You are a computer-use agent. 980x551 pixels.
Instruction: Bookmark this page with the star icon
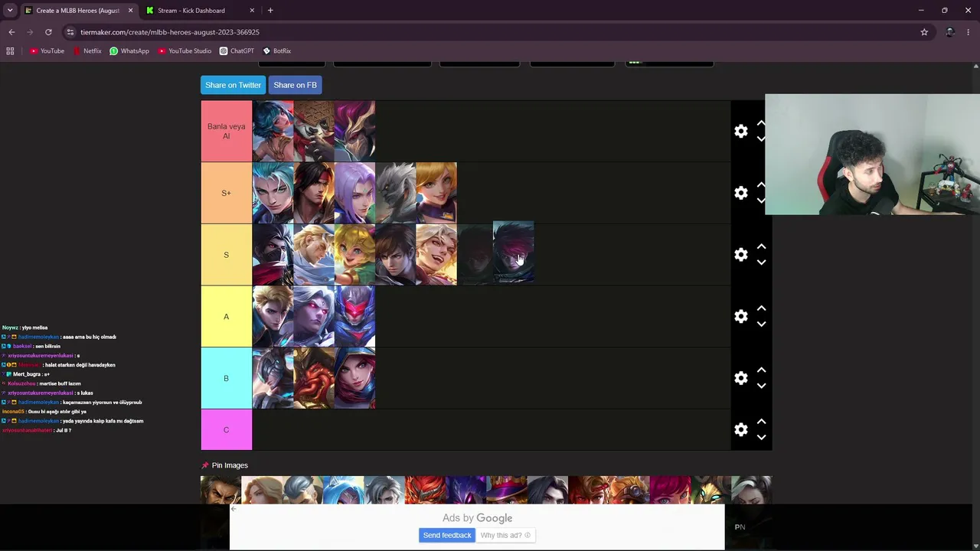(x=924, y=32)
